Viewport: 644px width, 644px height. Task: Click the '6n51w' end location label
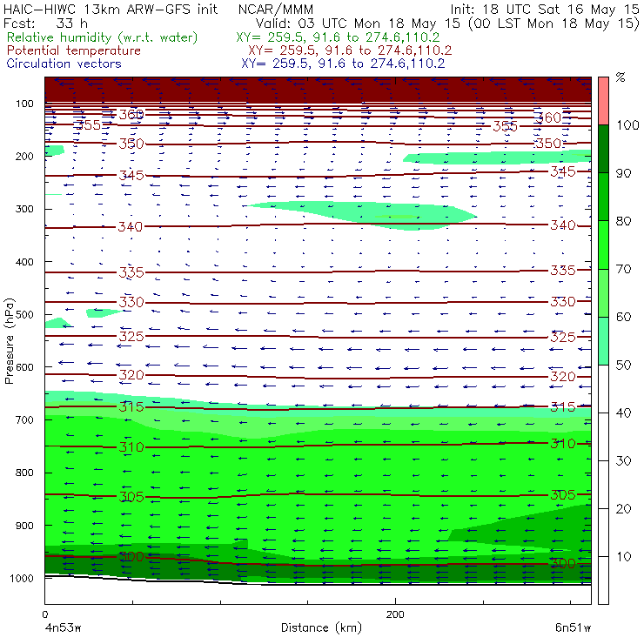point(573,628)
